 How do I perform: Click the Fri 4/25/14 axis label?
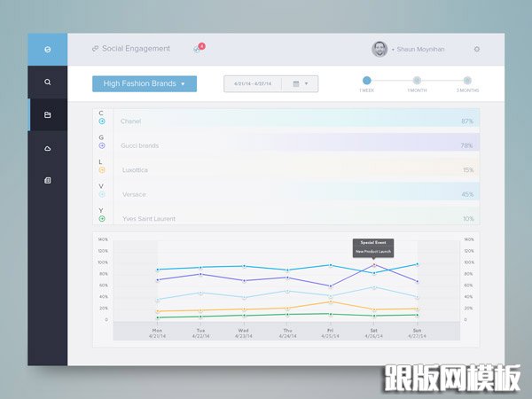(330, 333)
